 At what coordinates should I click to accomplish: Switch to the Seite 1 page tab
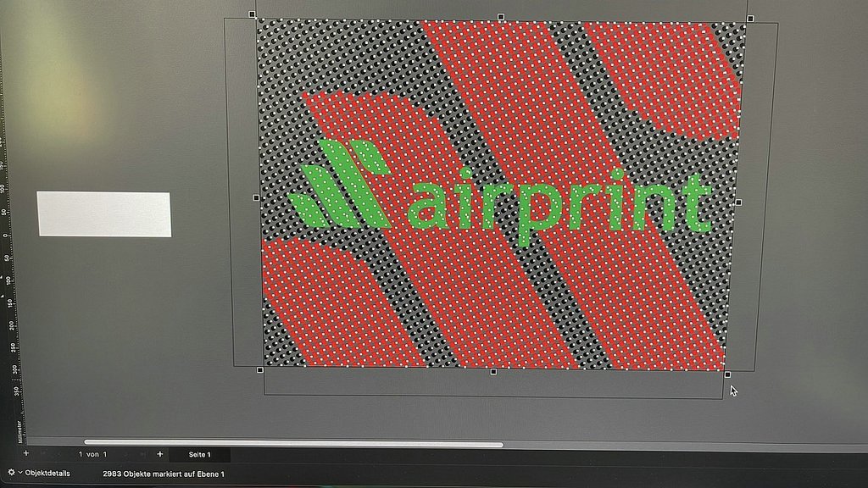(199, 455)
